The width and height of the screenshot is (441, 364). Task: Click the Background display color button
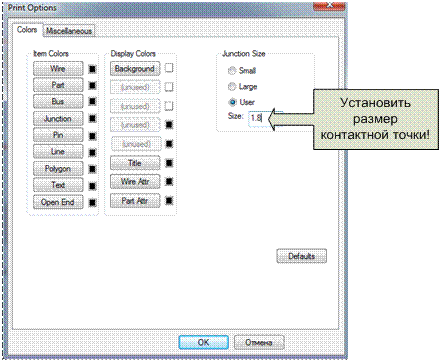pyautogui.click(x=135, y=69)
